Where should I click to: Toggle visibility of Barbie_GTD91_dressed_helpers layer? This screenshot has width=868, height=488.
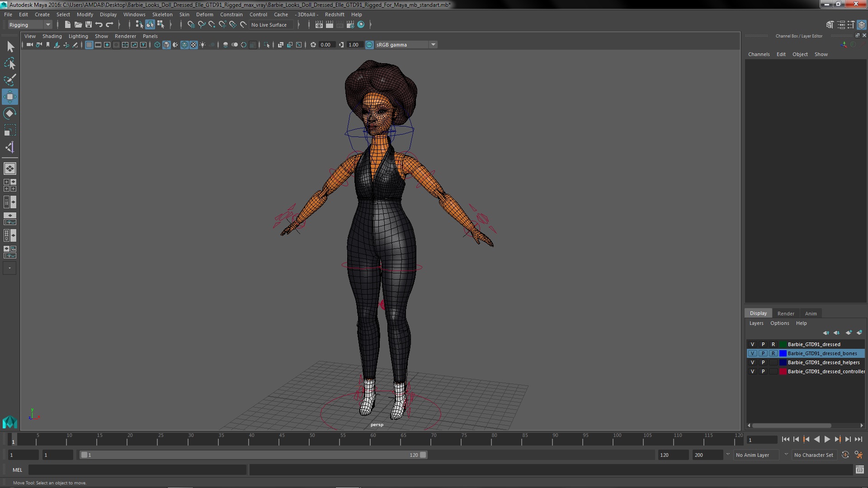pyautogui.click(x=752, y=362)
